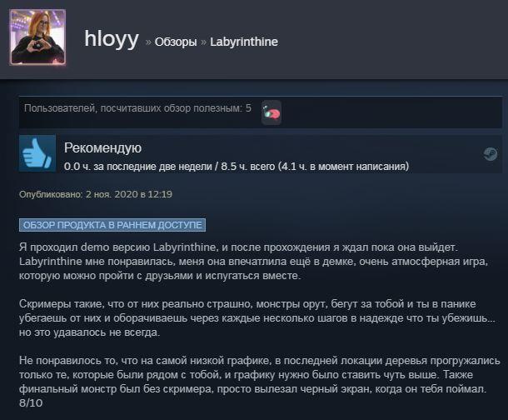This screenshot has height=420, width=508.
Task: Click the 8.5 ч. всего playtime text
Action: pos(248,167)
